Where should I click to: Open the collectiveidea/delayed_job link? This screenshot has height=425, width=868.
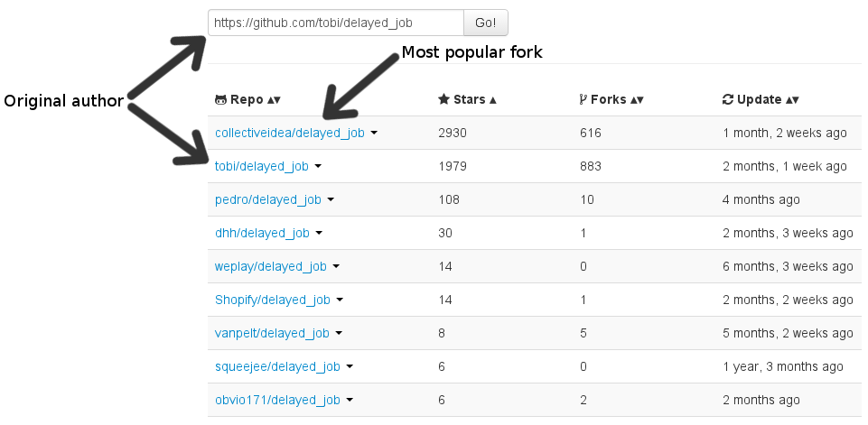click(x=290, y=133)
